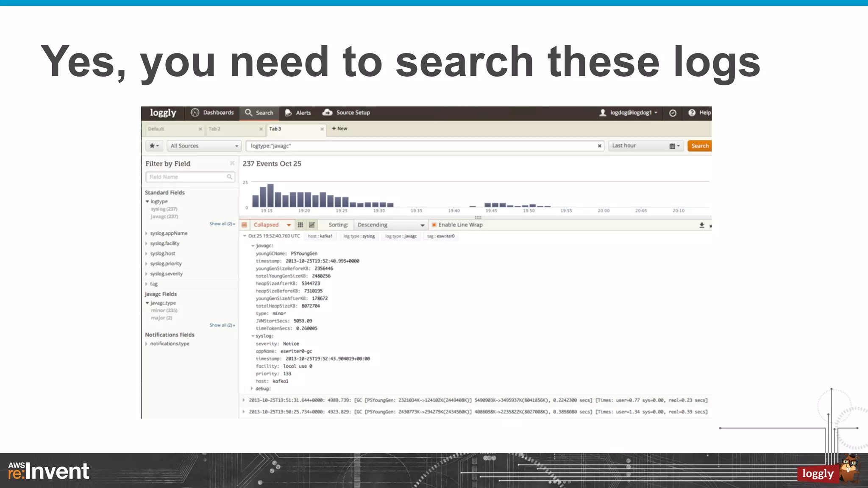Viewport: 868px width, 488px height.
Task: Click the field name search magnifier icon
Action: coord(230,177)
